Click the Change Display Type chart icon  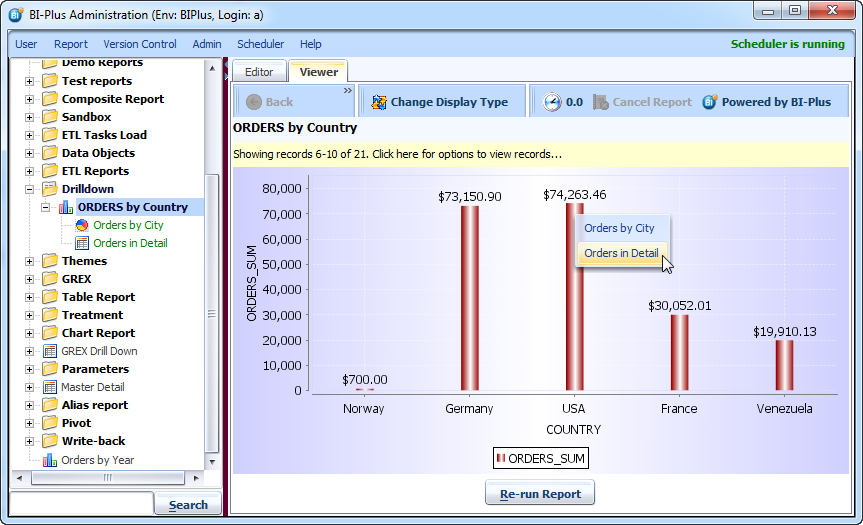point(378,102)
